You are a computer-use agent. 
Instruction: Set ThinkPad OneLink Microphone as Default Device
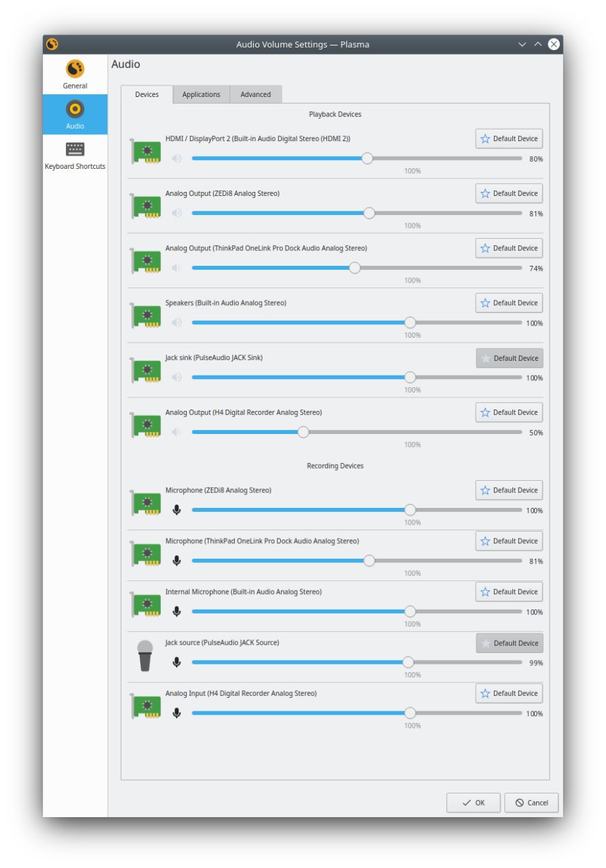[x=509, y=541]
